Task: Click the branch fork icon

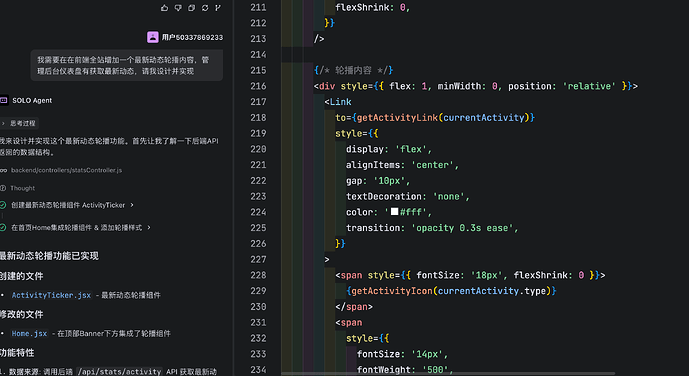Action: point(218,7)
